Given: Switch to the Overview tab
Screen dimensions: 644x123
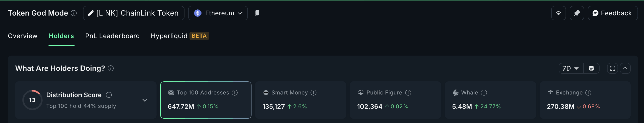Looking at the screenshot, I should 23,36.
